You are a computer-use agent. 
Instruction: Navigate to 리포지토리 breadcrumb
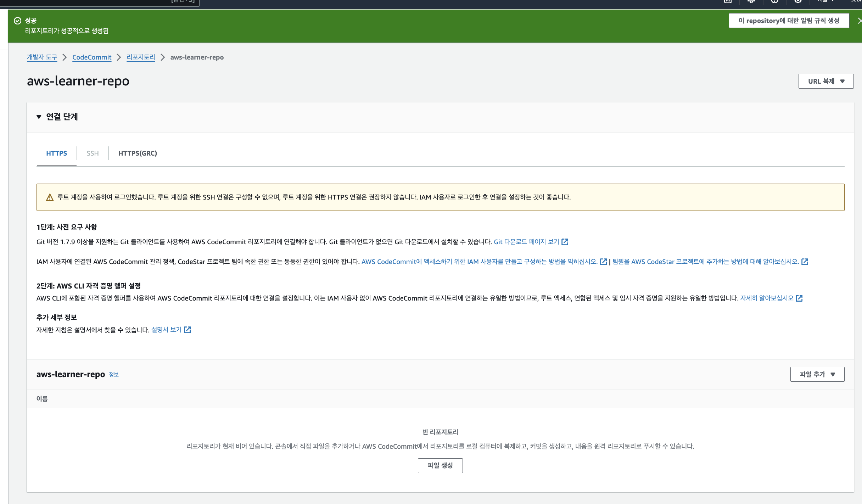click(141, 57)
